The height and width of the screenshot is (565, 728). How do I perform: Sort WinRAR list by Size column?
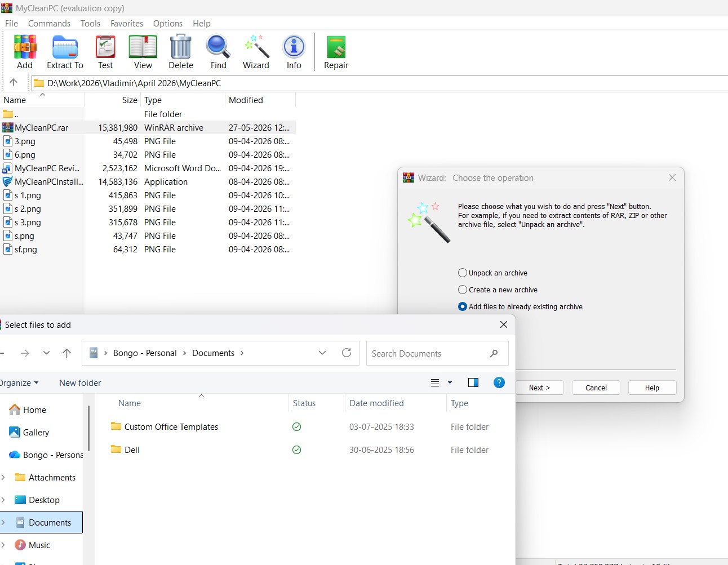[x=113, y=100]
